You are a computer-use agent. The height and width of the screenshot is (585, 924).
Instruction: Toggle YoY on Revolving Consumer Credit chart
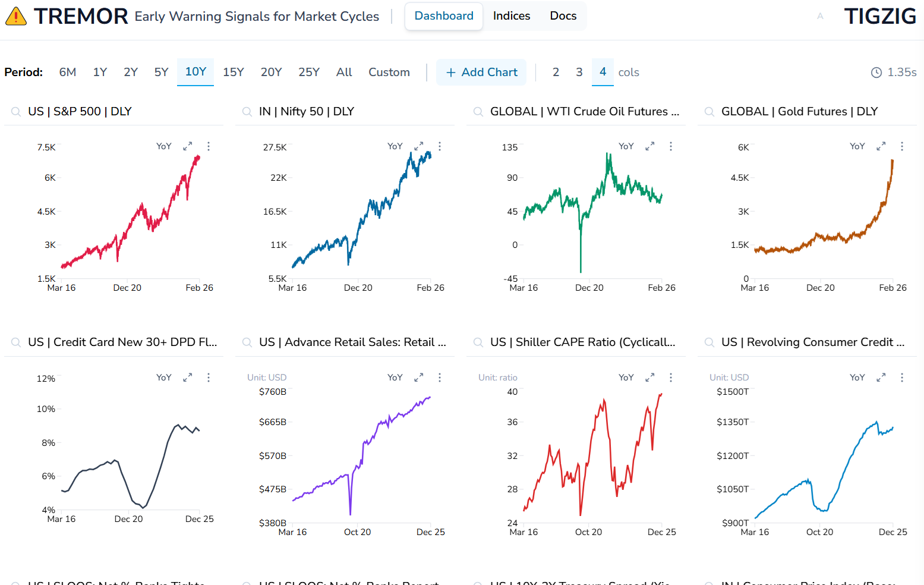tap(857, 378)
